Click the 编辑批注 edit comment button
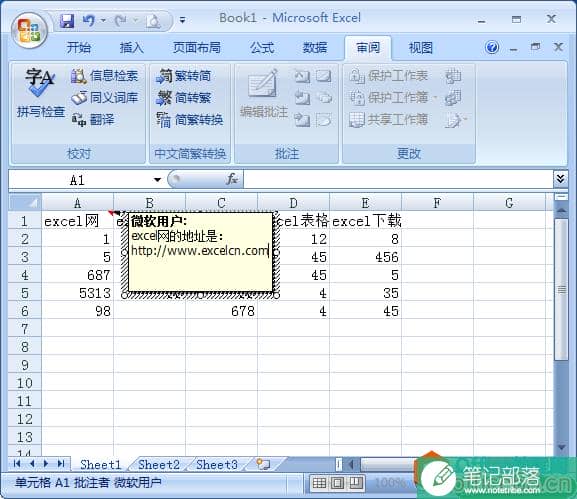Image resolution: width=577 pixels, height=499 pixels. click(x=263, y=93)
